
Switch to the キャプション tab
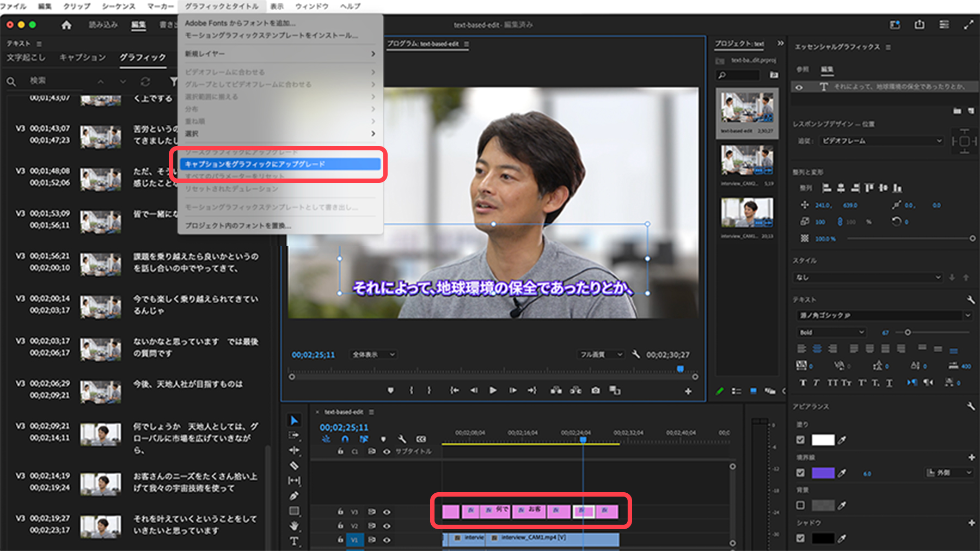82,57
